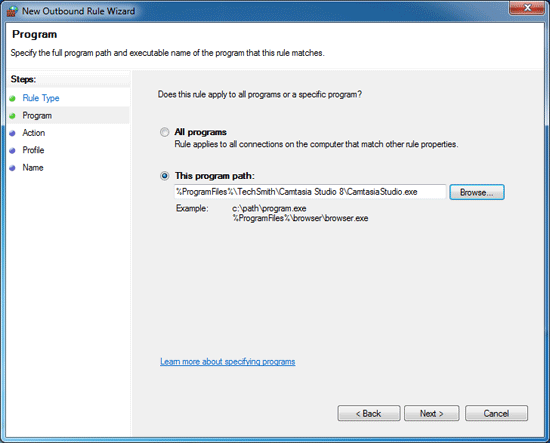This screenshot has width=550, height=443.
Task: Click the blue bullet beside Name step
Action: click(x=12, y=168)
